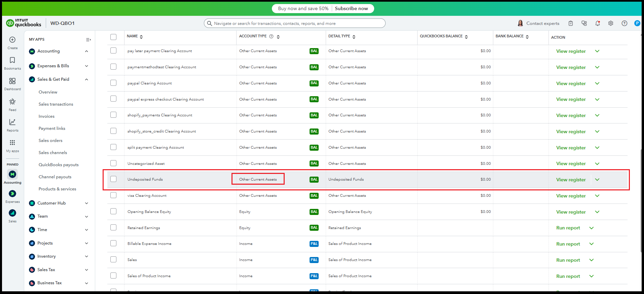Select the Retained Earnings row checkbox

[x=113, y=228]
